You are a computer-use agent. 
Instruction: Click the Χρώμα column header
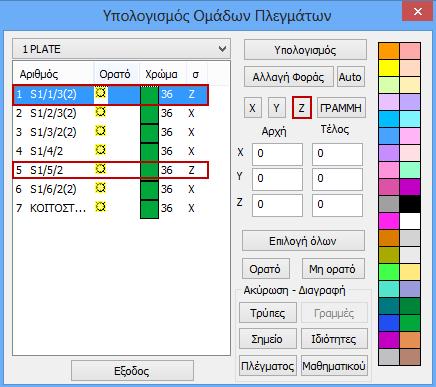(x=162, y=74)
